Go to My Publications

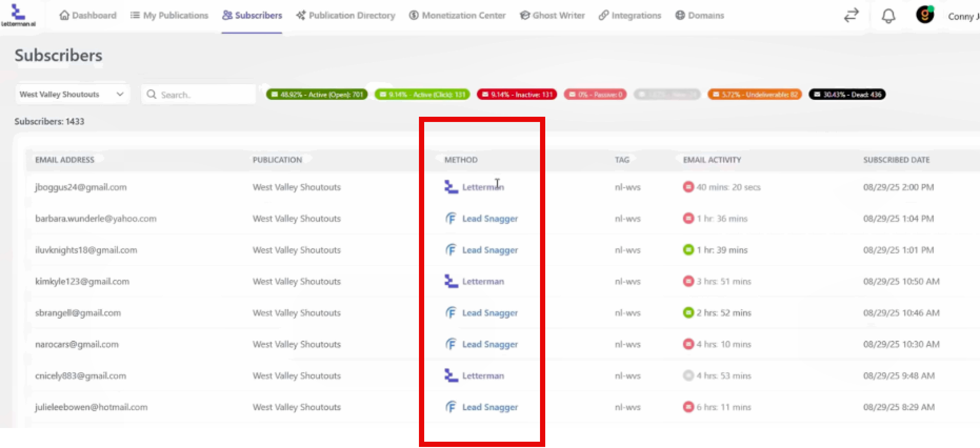(x=169, y=15)
